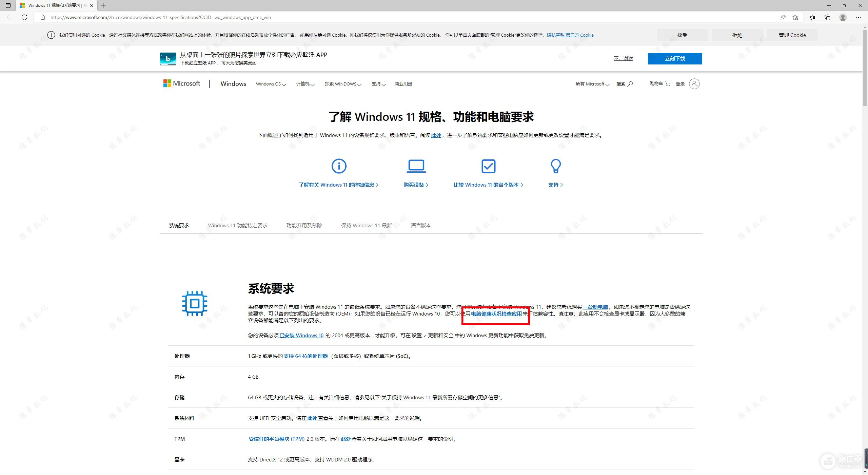
Task: Open the read aloud icon in the address bar
Action: tap(783, 17)
